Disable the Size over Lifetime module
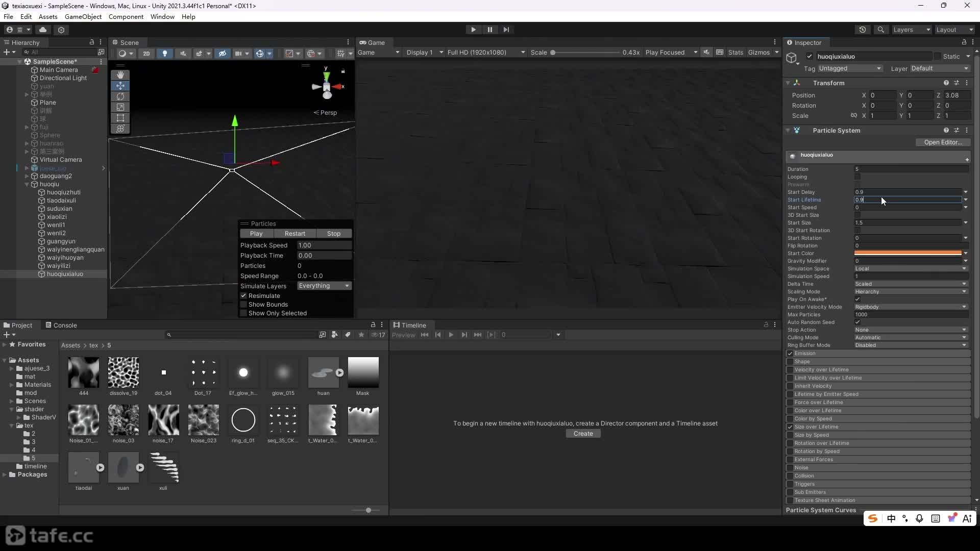The image size is (980, 551). pos(790,427)
